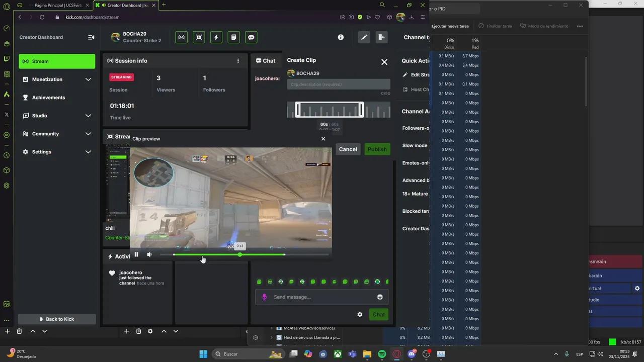Publish the clip
Screen dimensions: 644x362
(x=377, y=149)
